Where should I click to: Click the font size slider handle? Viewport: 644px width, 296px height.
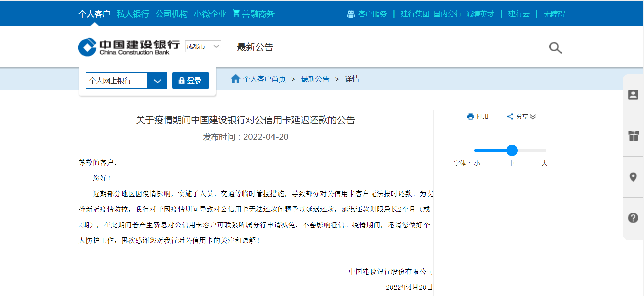(512, 150)
